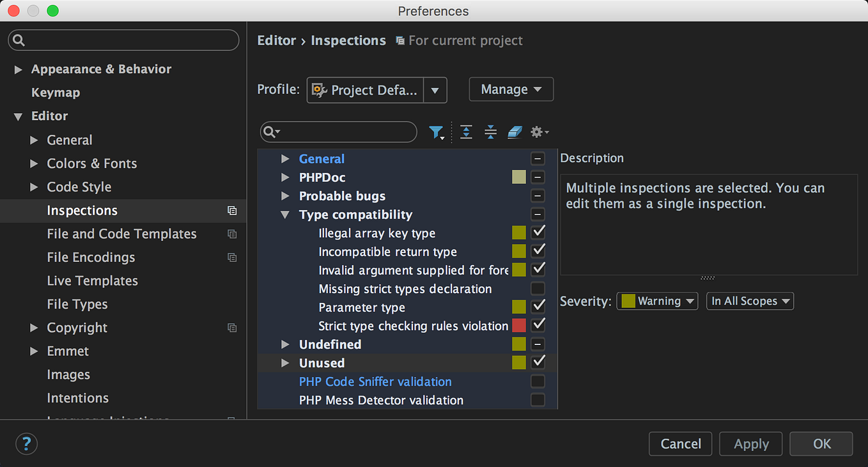868x467 pixels.
Task: Enable PHP Code Sniffer validation
Action: (x=538, y=381)
